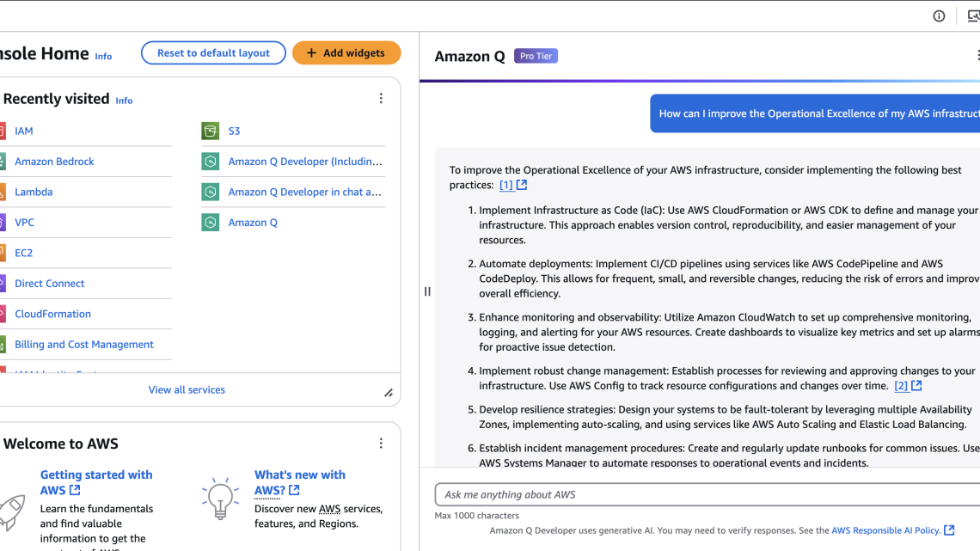
Task: Click citation [1] link in response
Action: pyautogui.click(x=505, y=185)
